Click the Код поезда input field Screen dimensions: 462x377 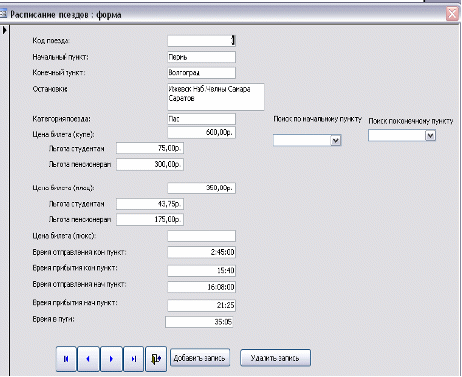[x=201, y=41]
